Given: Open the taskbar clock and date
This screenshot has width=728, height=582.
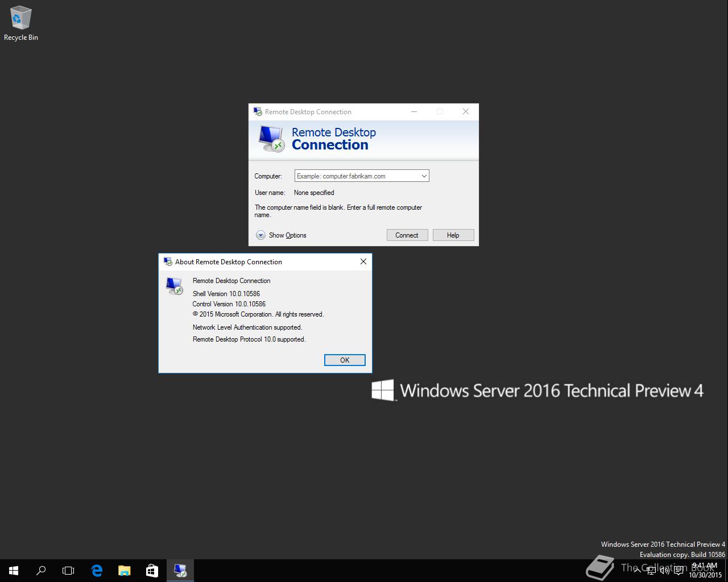Looking at the screenshot, I should [705, 571].
